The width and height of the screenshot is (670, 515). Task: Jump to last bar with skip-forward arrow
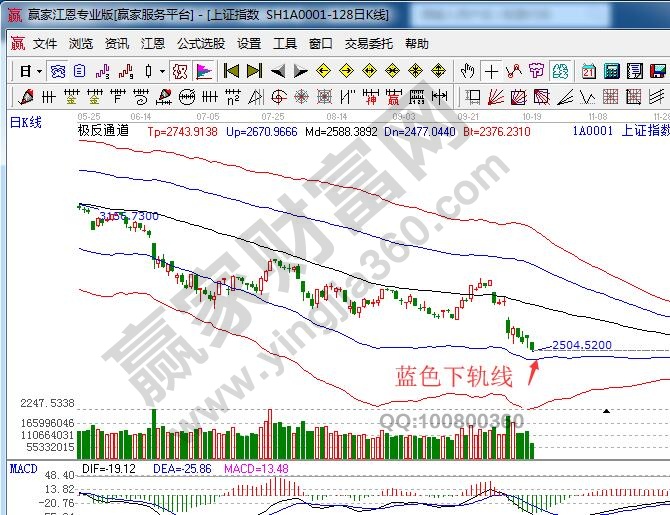(x=254, y=71)
